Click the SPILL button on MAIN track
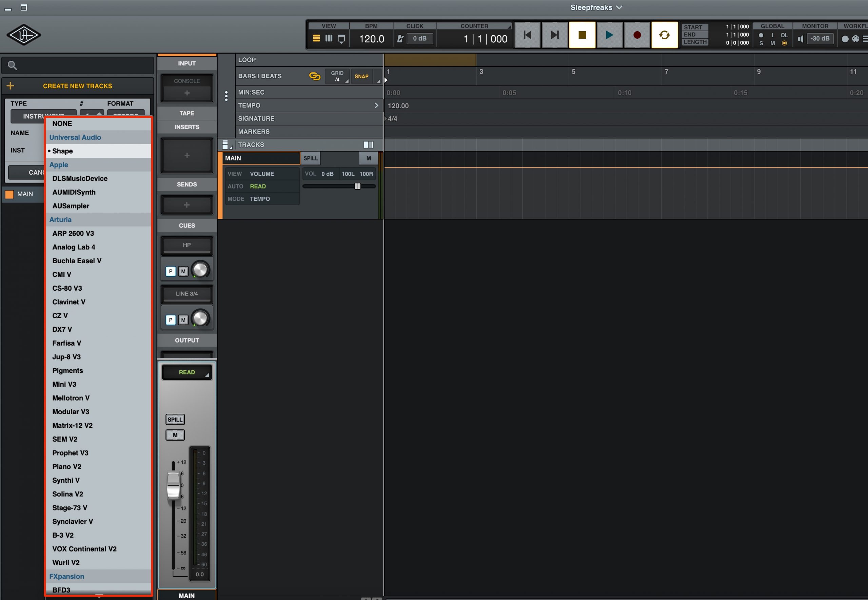 tap(310, 158)
